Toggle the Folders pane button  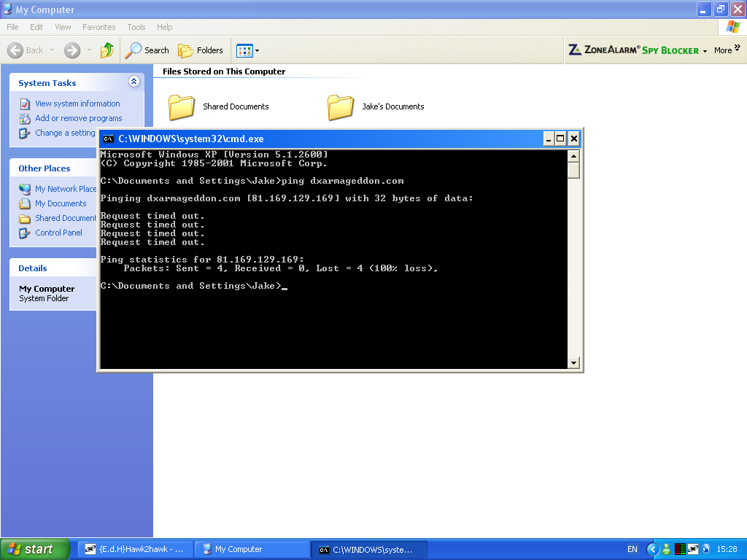pyautogui.click(x=201, y=50)
